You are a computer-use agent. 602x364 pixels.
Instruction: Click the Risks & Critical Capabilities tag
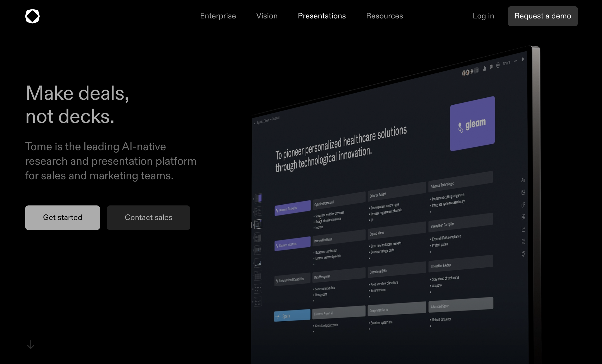tap(292, 280)
